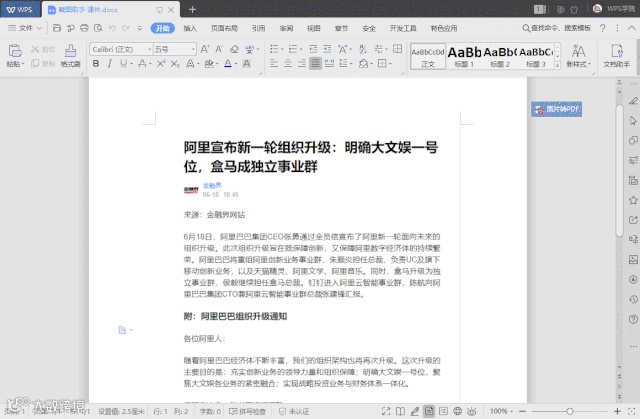
Task: Open the Document Assistant (文档助手) tool
Action: (x=617, y=55)
